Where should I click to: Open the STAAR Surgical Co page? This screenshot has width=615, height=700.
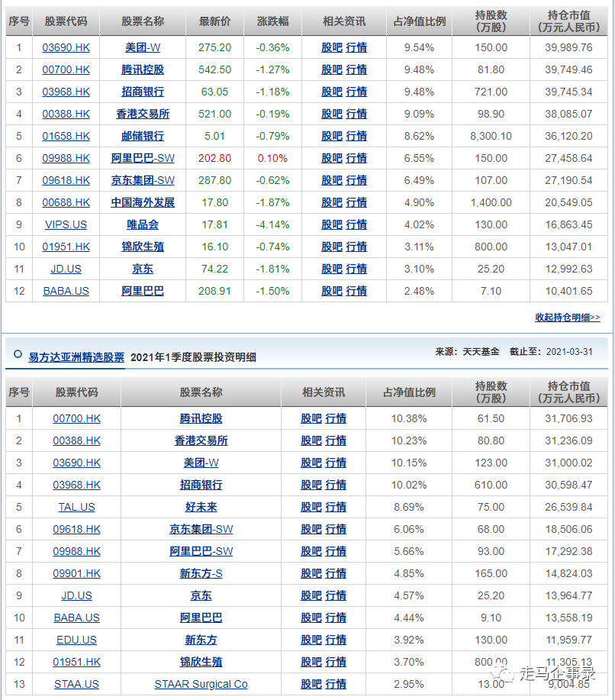201,684
